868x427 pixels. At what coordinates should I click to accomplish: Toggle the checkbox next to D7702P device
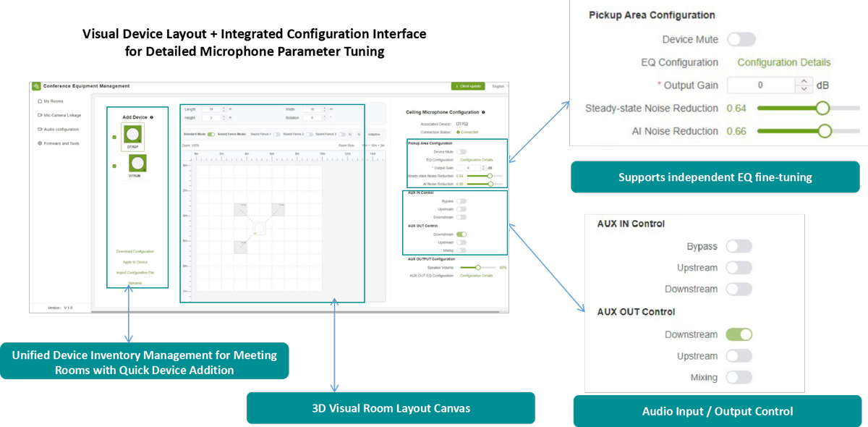[114, 137]
